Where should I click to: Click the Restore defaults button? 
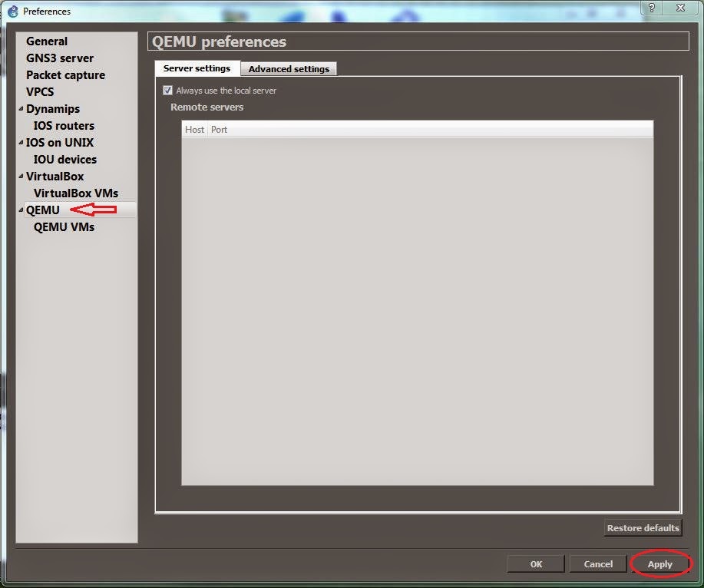tap(643, 528)
